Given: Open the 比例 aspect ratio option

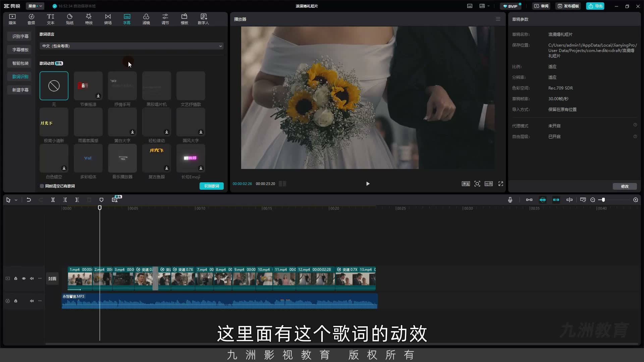Looking at the screenshot, I should [x=489, y=184].
